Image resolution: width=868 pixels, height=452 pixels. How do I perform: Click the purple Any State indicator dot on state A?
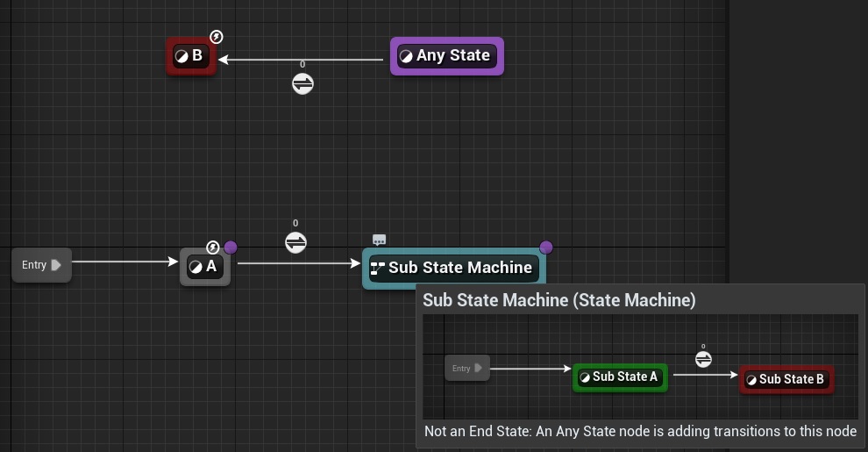(x=231, y=248)
